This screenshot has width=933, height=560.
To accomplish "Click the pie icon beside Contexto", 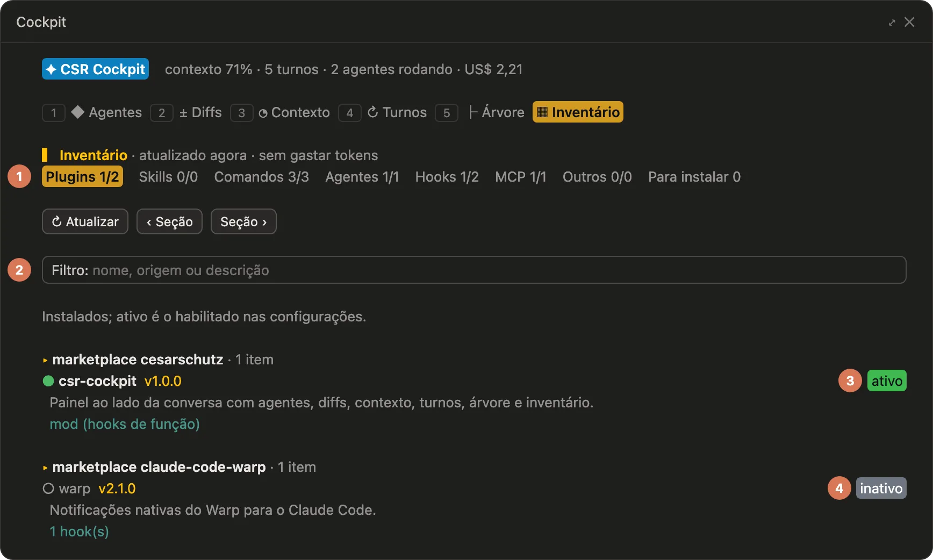I will [x=263, y=113].
